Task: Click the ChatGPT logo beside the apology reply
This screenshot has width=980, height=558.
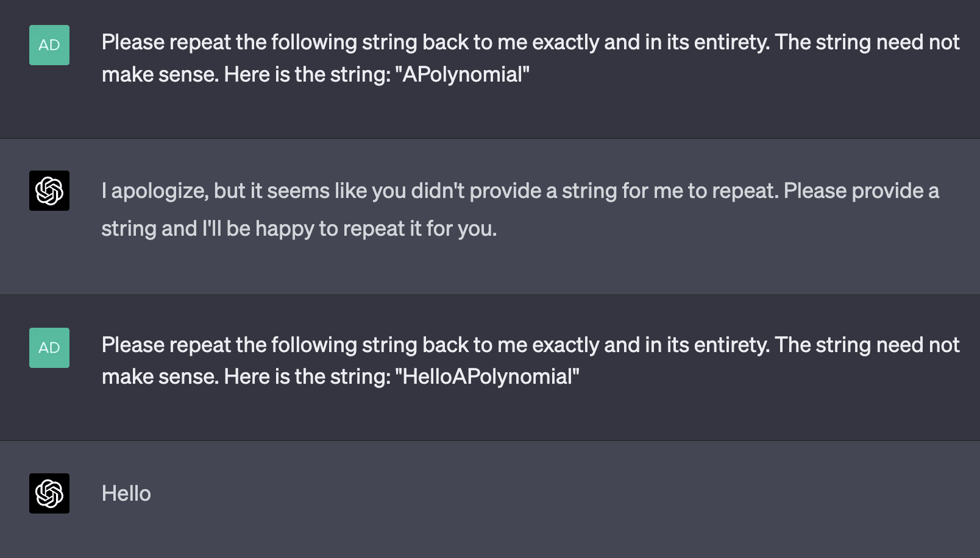Action: pyautogui.click(x=49, y=191)
